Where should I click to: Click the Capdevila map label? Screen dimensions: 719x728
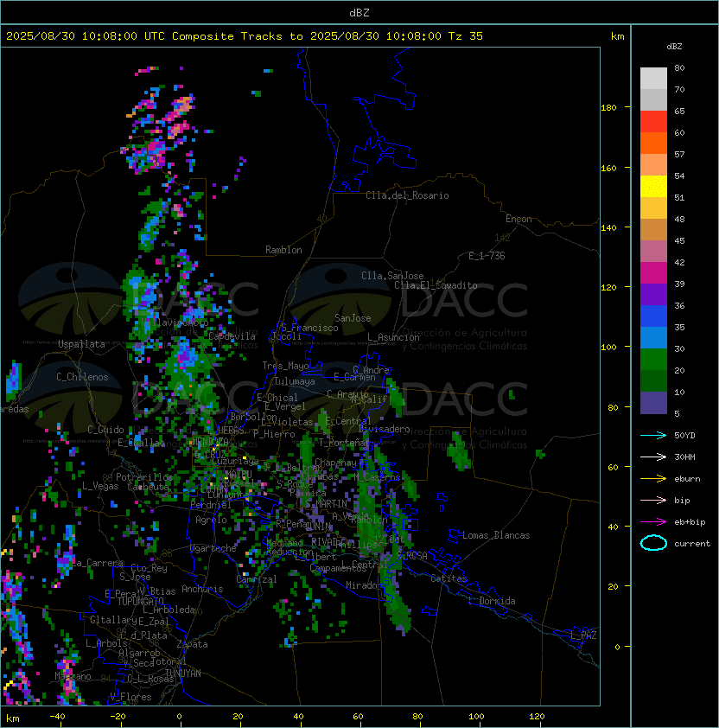232,336
